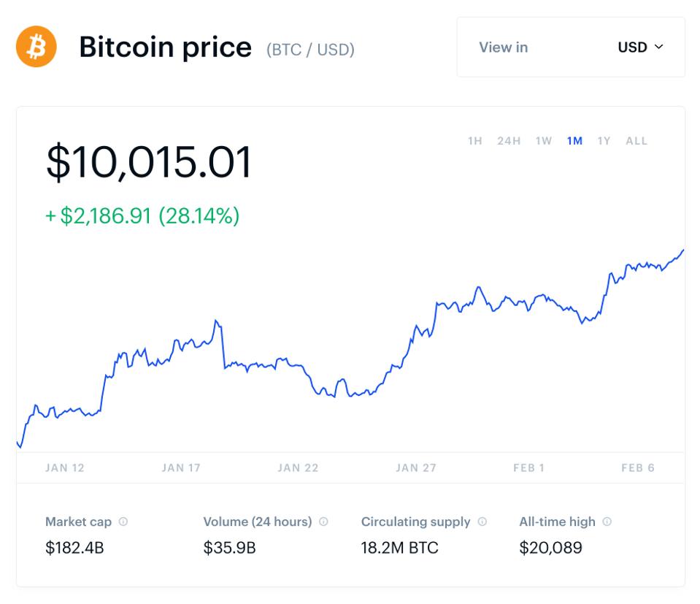Select the 1M time range
Screen dimensions: 700x604
click(x=574, y=141)
